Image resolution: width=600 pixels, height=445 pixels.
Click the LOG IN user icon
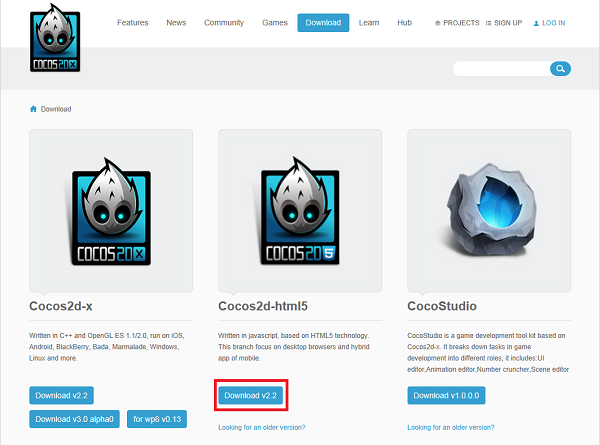point(536,23)
